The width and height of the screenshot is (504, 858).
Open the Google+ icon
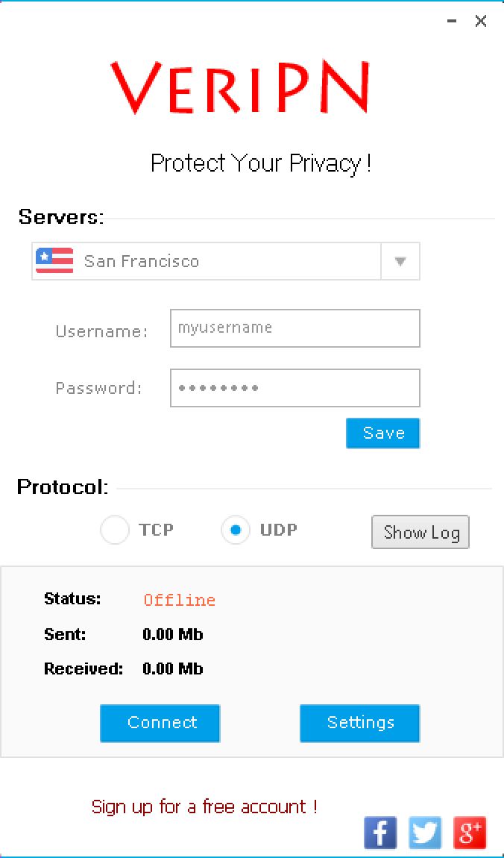pyautogui.click(x=470, y=833)
